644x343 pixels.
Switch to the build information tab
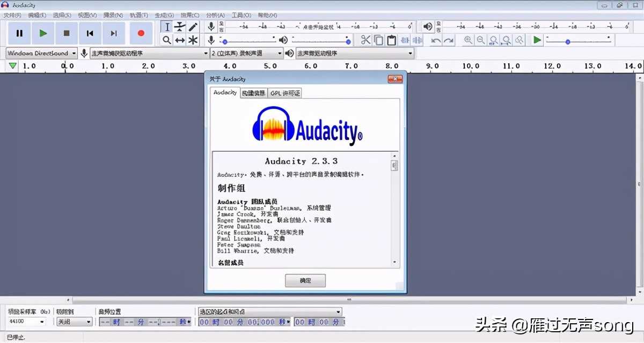253,93
